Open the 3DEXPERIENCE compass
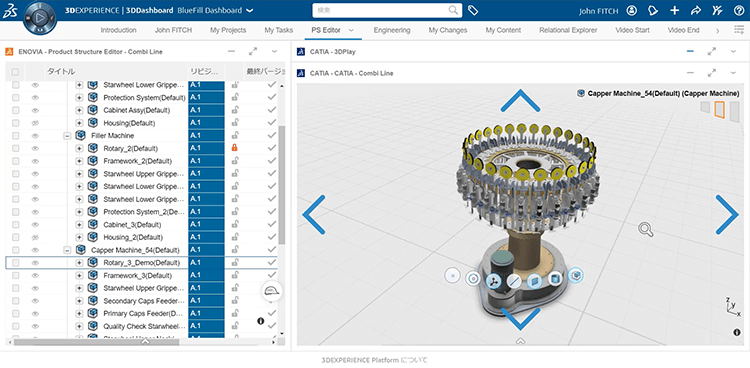The width and height of the screenshot is (750, 368). [39, 19]
